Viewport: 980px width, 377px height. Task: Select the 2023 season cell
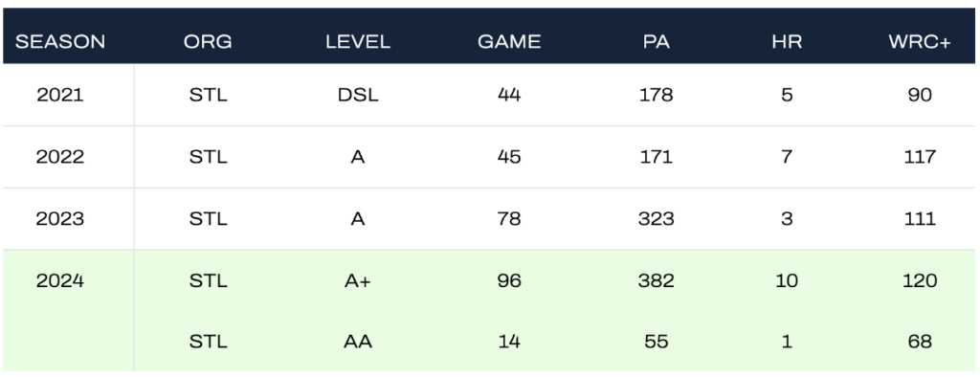coord(60,219)
